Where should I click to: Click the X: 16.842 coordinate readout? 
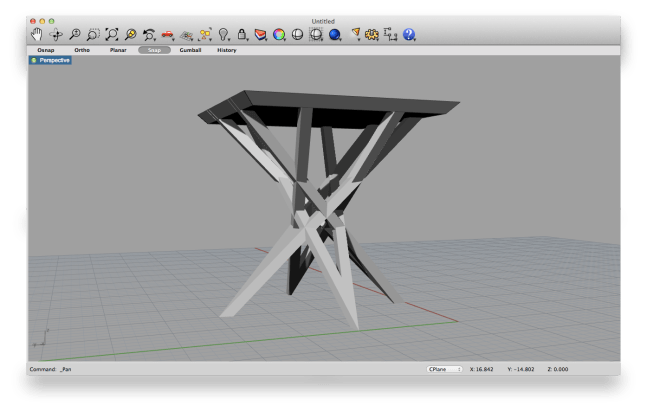[481, 369]
